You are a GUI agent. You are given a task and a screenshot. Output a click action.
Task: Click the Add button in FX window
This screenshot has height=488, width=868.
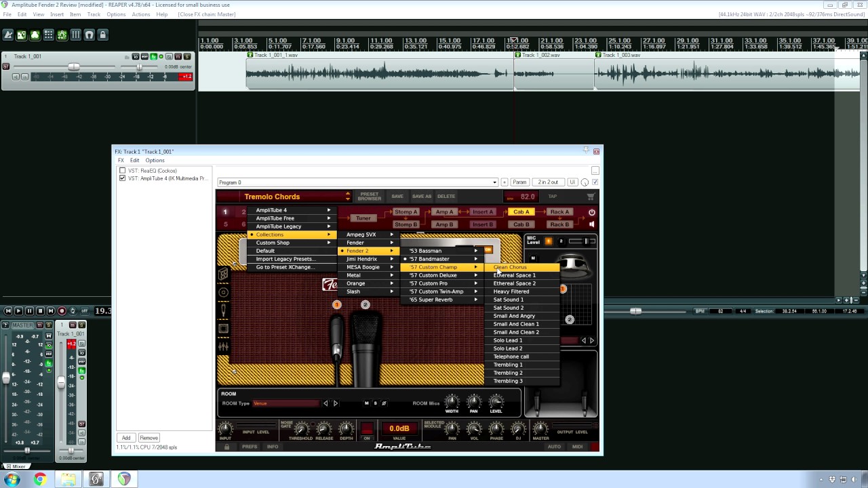point(126,438)
